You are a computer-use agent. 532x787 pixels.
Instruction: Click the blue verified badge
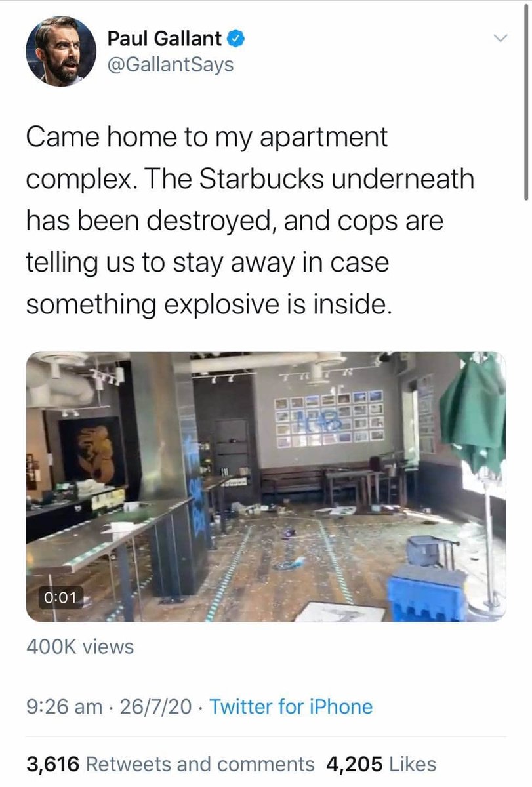pos(237,39)
